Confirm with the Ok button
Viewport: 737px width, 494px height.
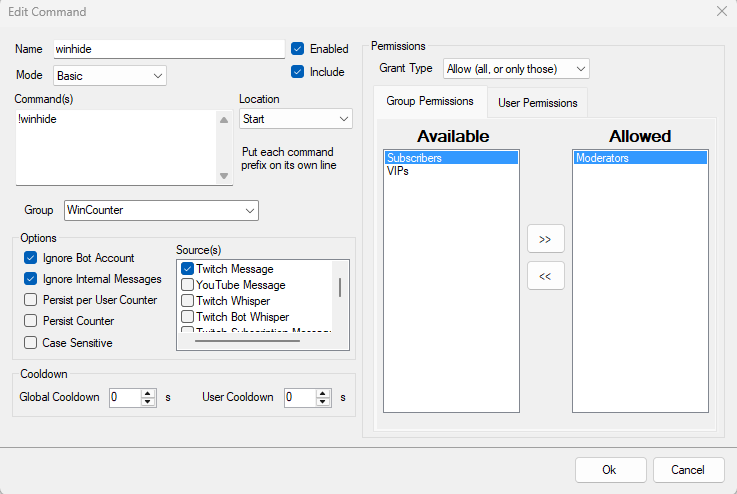(x=610, y=470)
